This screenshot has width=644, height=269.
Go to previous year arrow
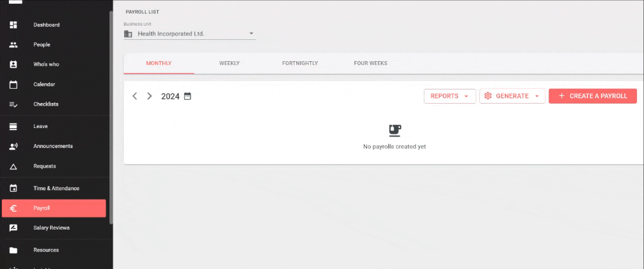[x=135, y=96]
